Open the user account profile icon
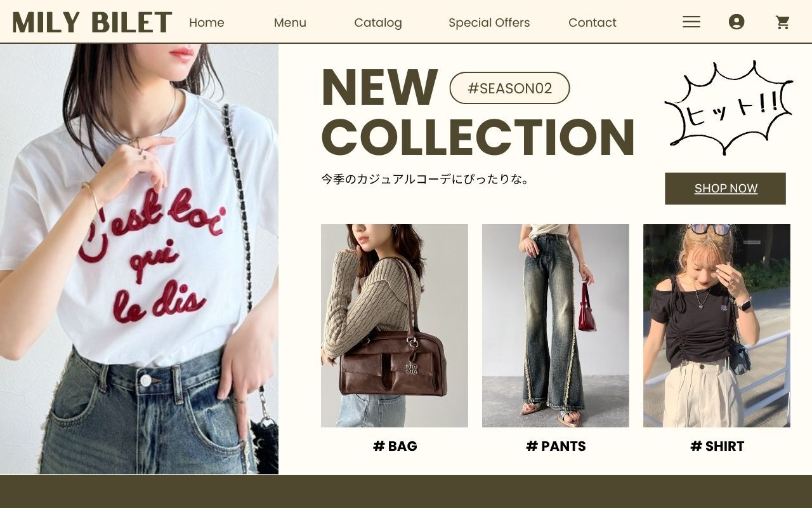 [737, 22]
